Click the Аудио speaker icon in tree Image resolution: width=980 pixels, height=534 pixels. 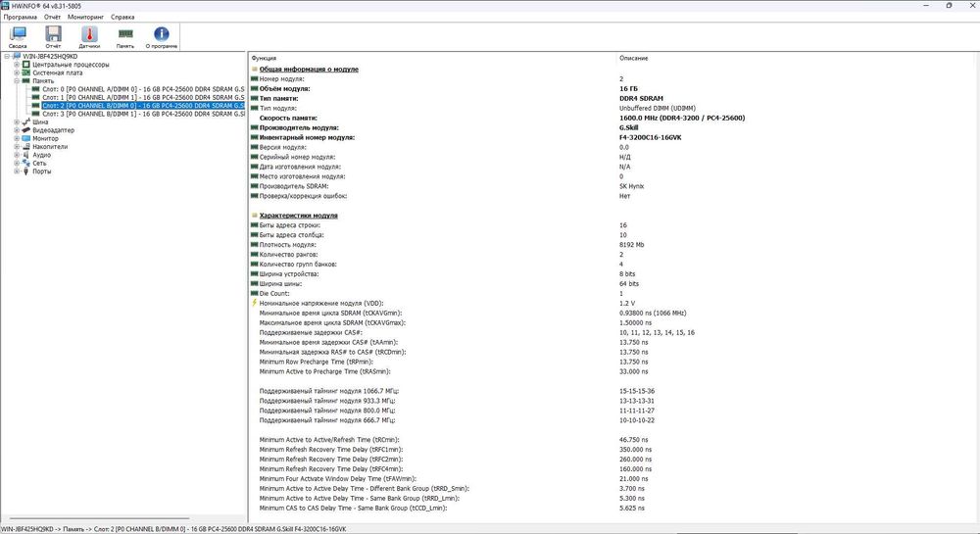[25, 154]
